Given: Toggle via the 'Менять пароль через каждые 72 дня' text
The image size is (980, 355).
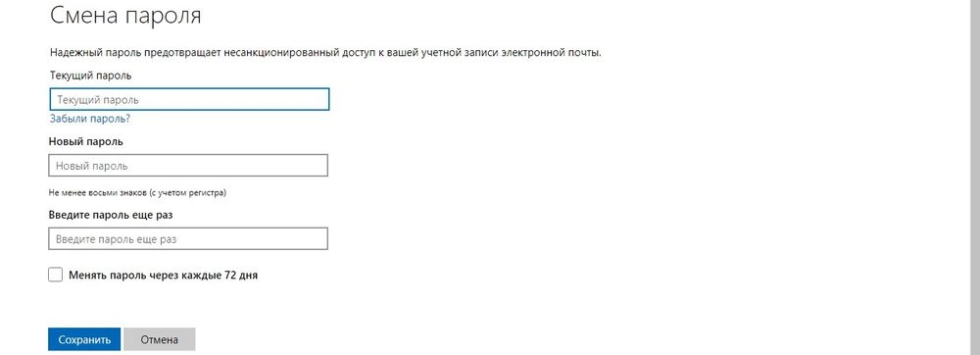Looking at the screenshot, I should (164, 275).
